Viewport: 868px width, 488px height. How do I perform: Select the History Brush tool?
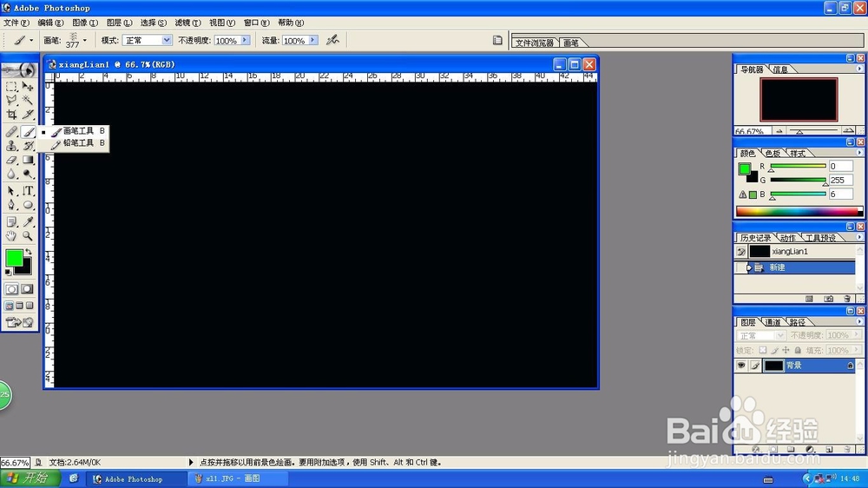coord(28,146)
